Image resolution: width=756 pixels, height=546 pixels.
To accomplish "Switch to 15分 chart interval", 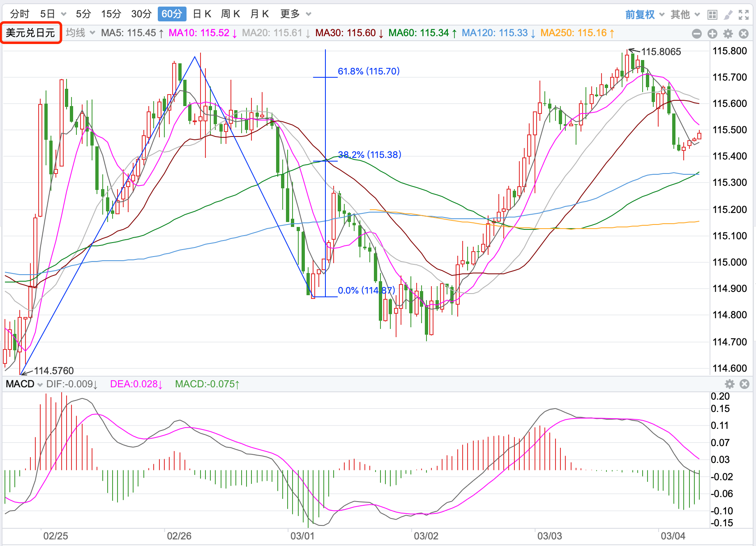I will pyautogui.click(x=111, y=14).
